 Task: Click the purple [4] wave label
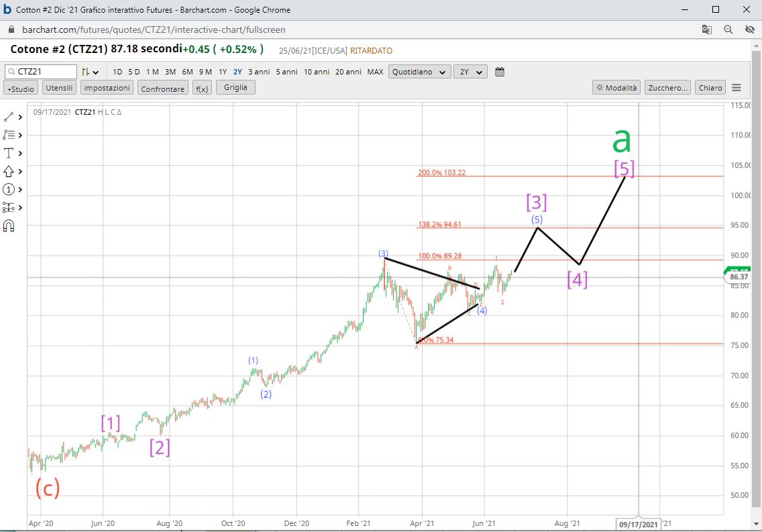pos(578,280)
